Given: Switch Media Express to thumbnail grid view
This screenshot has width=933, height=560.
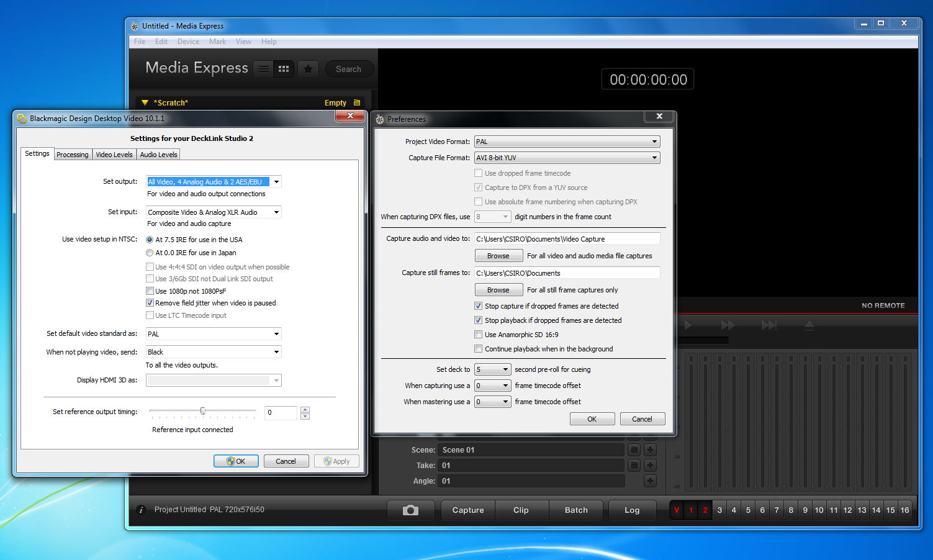Looking at the screenshot, I should tap(284, 69).
